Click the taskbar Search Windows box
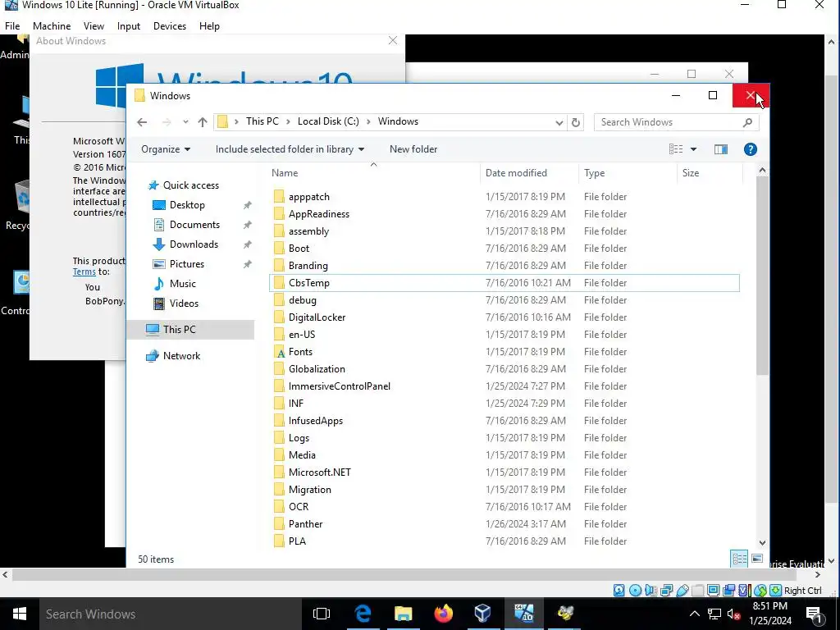This screenshot has width=840, height=630. click(171, 614)
